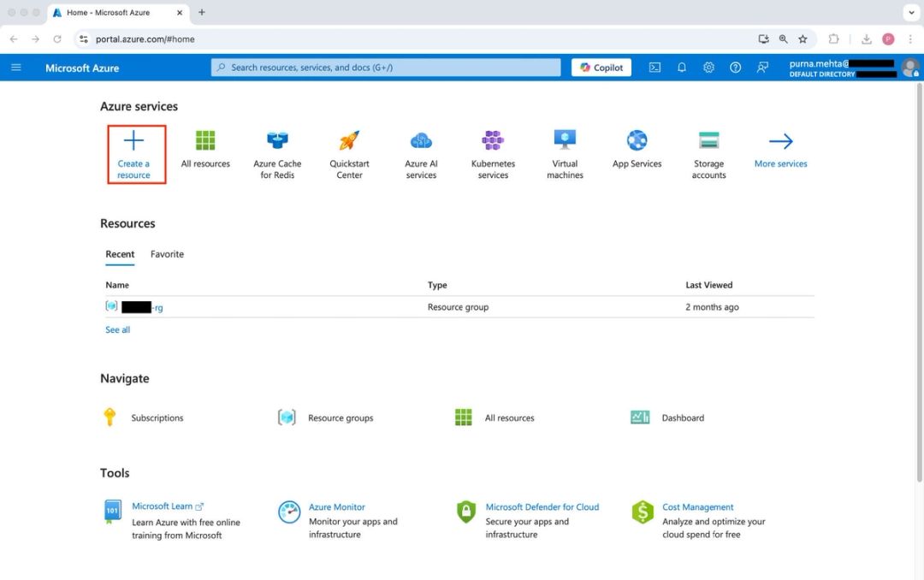
Task: Click the portal search bar
Action: point(385,67)
